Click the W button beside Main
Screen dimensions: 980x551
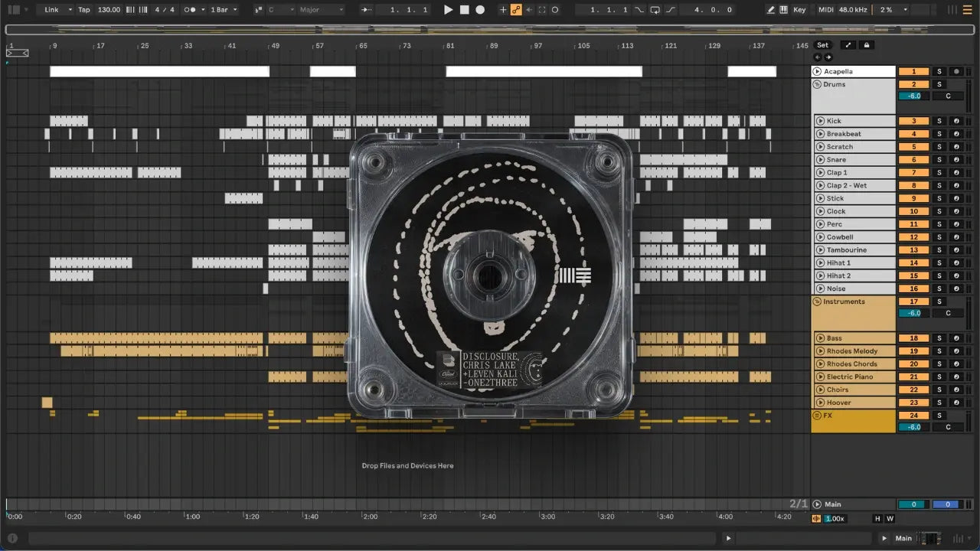click(x=890, y=519)
